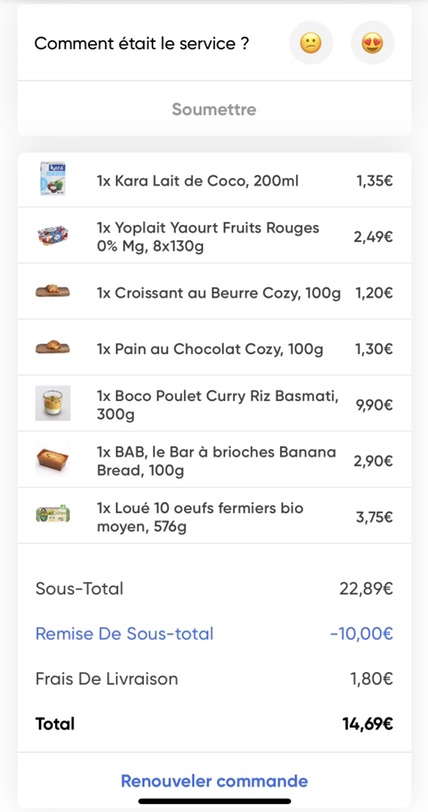428x812 pixels.
Task: Select the BAB Banana Bread item row
Action: 214,460
